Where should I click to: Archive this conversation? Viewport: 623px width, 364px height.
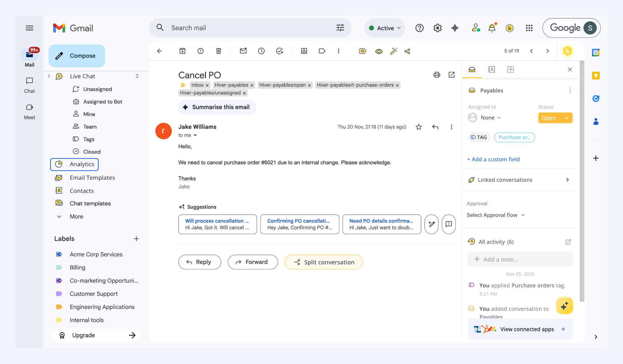[x=182, y=51]
